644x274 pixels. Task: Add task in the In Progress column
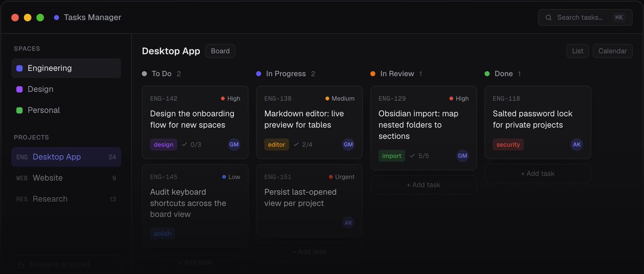click(309, 251)
